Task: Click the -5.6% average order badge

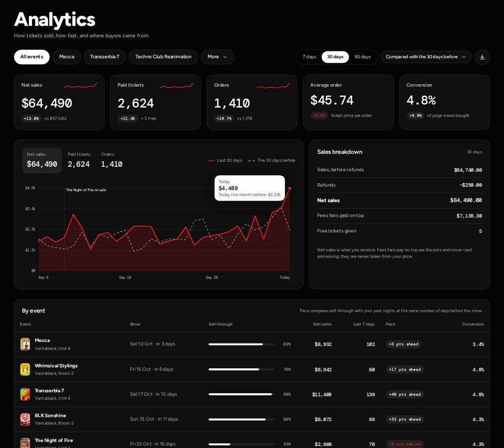Action: [319, 115]
